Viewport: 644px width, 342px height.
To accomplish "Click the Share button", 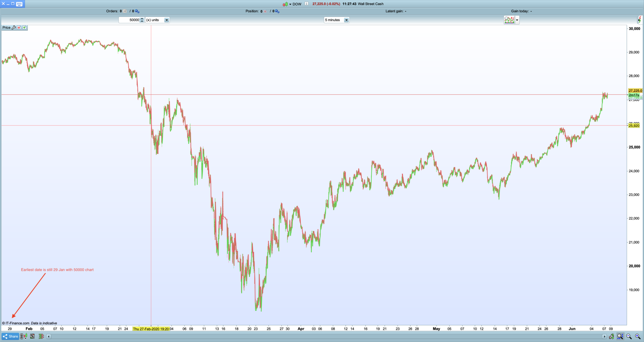I will coord(10,336).
